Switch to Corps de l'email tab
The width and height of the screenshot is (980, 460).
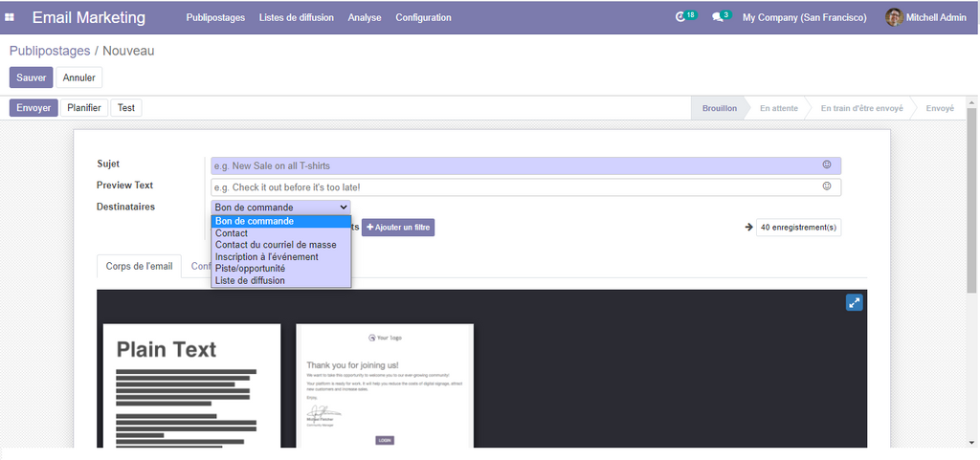coord(139,266)
